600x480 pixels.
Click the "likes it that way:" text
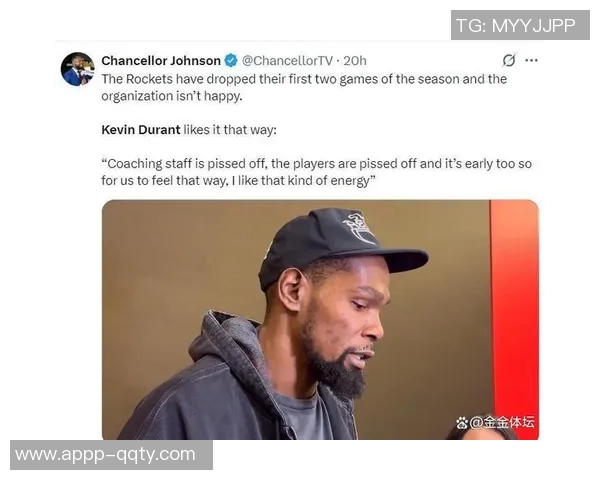point(230,130)
